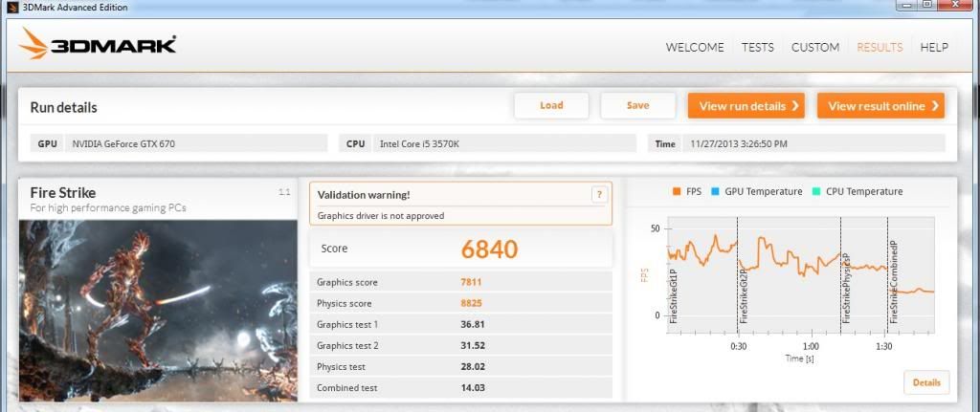This screenshot has width=980, height=412.
Task: Click the GPU name field
Action: pyautogui.click(x=199, y=143)
